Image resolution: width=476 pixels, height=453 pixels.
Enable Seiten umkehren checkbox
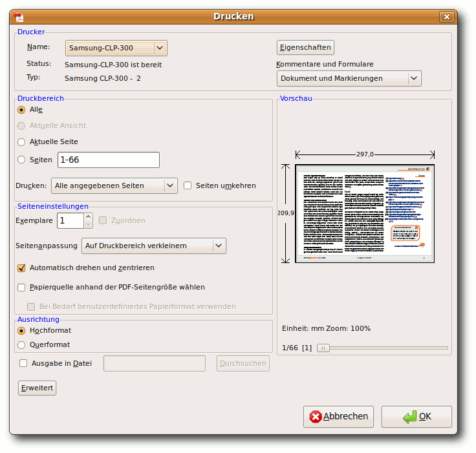click(188, 185)
